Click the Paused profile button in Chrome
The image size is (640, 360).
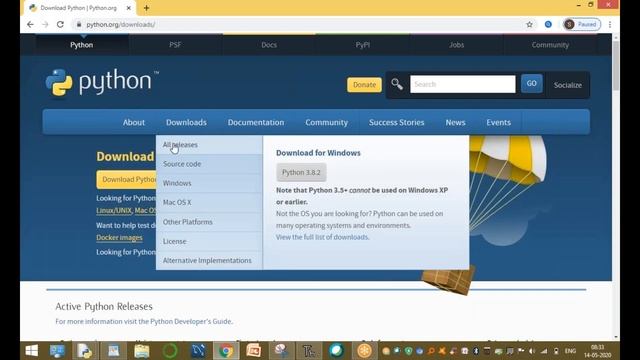582,24
